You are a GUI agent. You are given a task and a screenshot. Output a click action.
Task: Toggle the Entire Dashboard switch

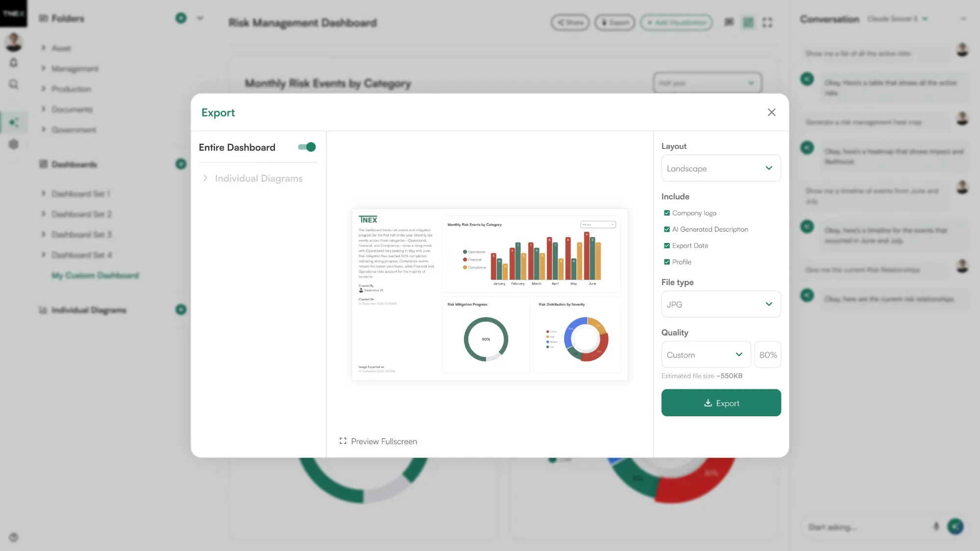click(307, 147)
